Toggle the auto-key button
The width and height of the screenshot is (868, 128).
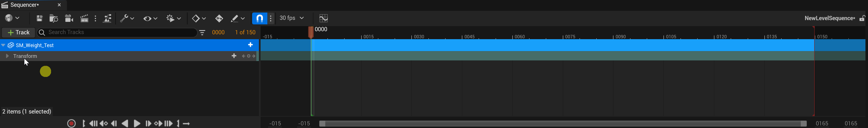pyautogui.click(x=219, y=18)
